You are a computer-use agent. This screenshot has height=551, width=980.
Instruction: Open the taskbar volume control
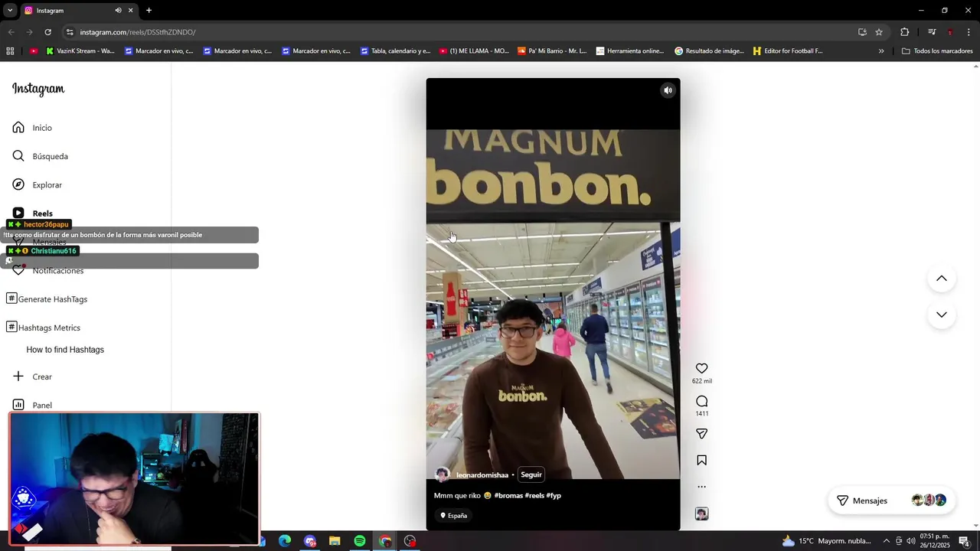911,541
